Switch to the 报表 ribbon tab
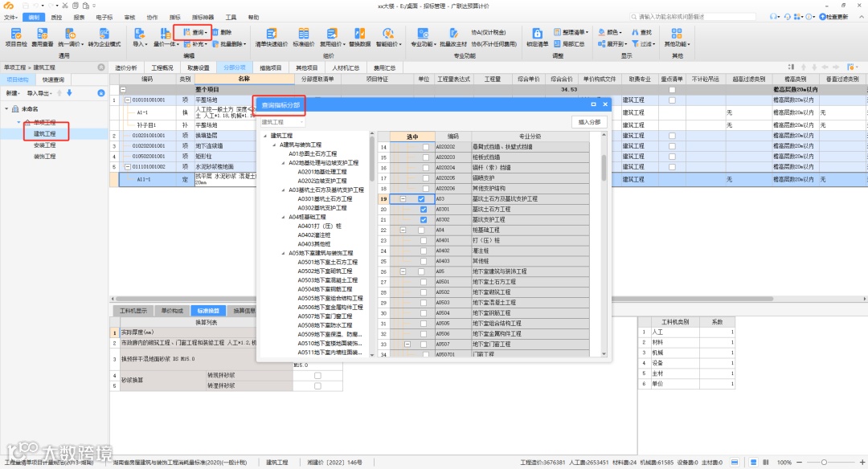This screenshot has height=469, width=868. [79, 17]
